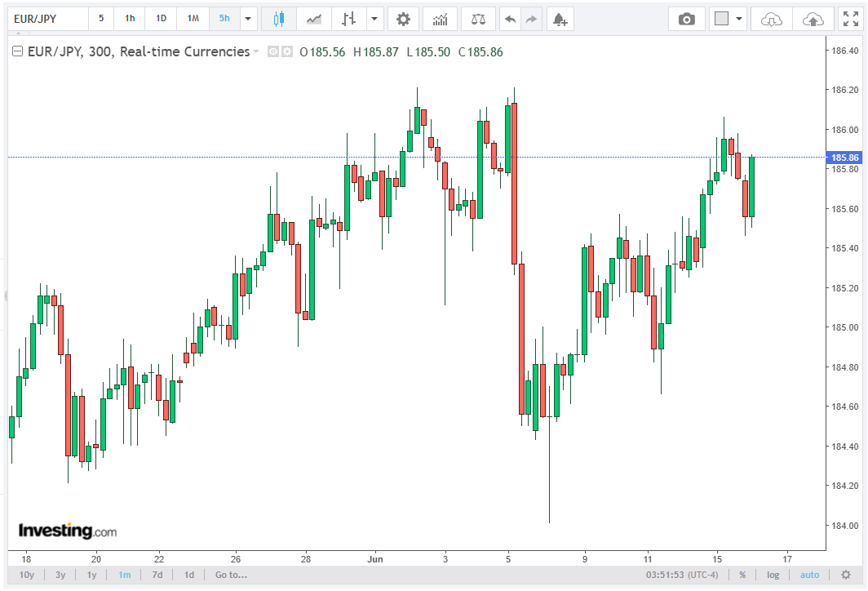Switch to the area chart style icon
868x591 pixels.
point(314,19)
